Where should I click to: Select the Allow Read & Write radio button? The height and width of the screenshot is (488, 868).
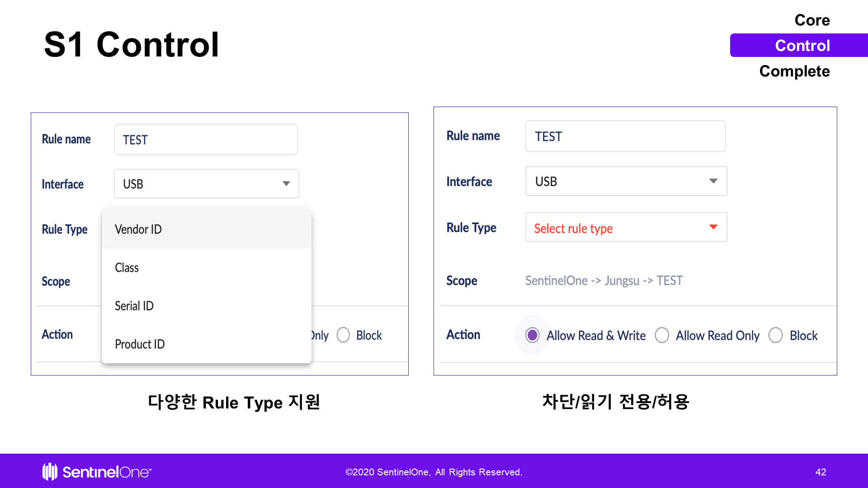point(532,335)
